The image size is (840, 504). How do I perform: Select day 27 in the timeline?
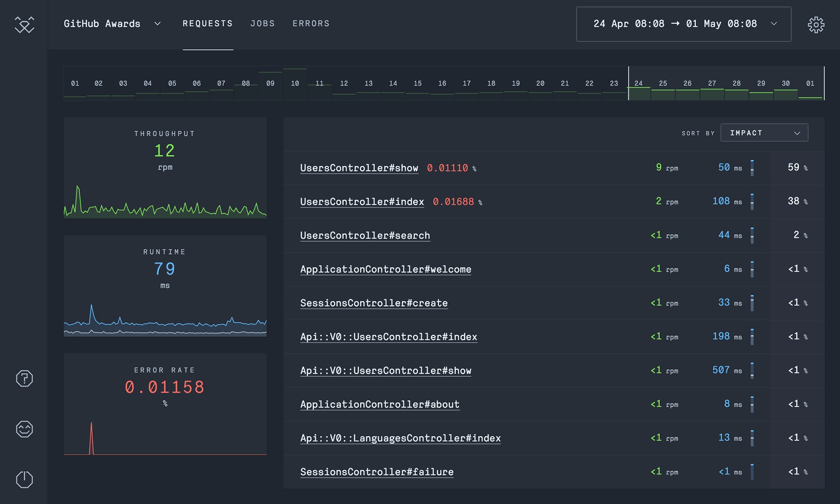tap(712, 83)
